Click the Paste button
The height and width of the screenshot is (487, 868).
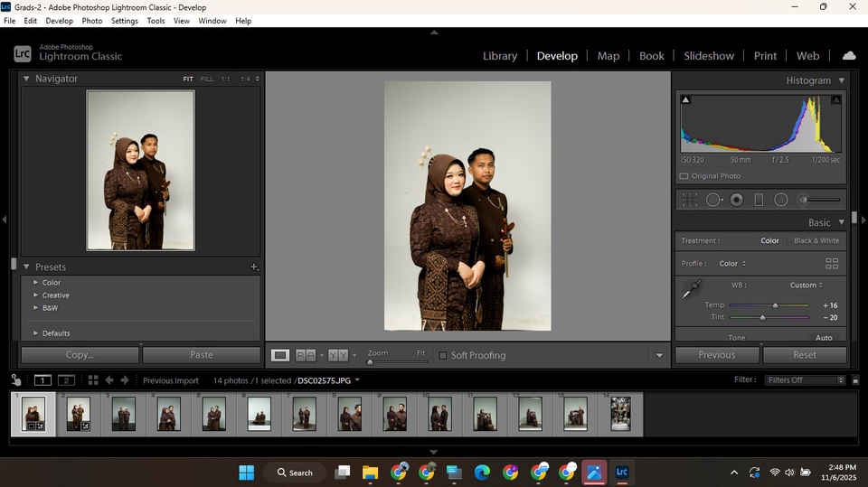click(x=202, y=355)
